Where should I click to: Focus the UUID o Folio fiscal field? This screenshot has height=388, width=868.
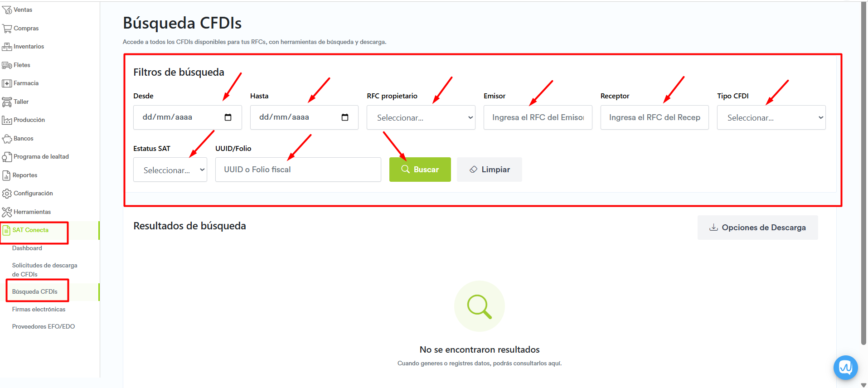tap(298, 170)
